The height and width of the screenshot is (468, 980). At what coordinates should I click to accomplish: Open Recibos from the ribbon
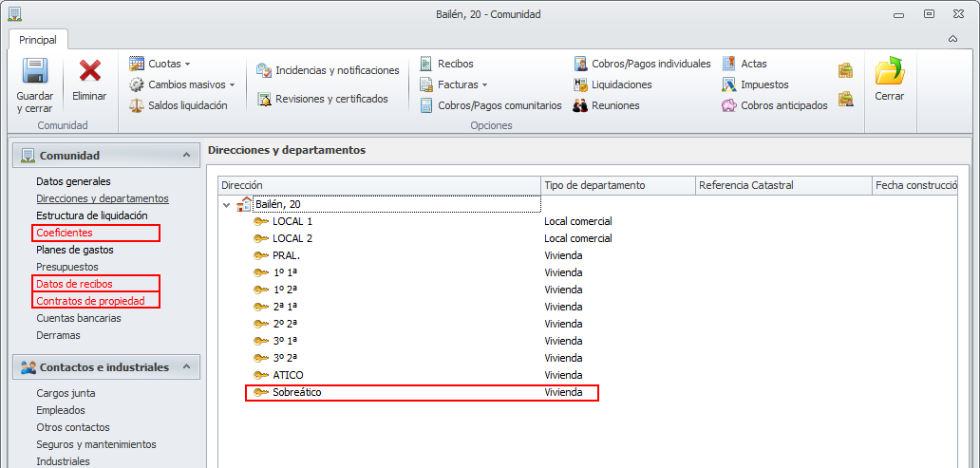point(455,64)
